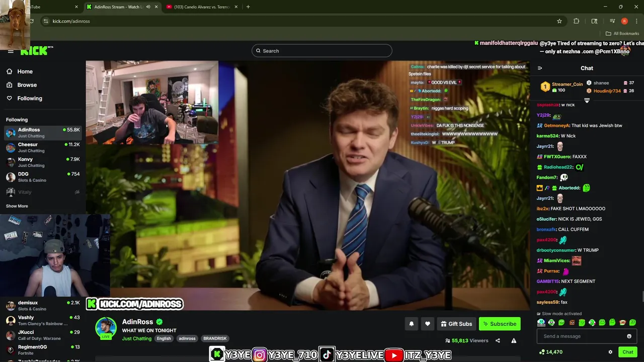Click the green Chat send button

point(628,352)
